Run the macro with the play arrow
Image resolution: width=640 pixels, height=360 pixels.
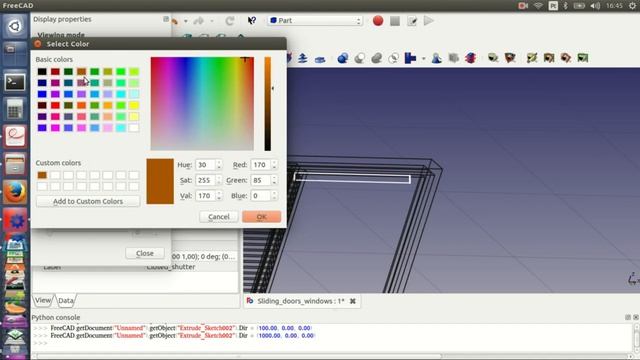(429, 20)
